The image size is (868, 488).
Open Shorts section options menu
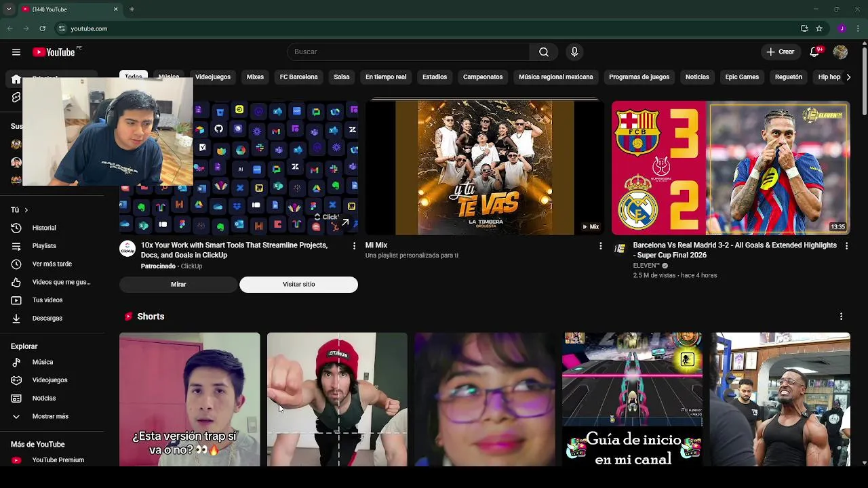(841, 317)
